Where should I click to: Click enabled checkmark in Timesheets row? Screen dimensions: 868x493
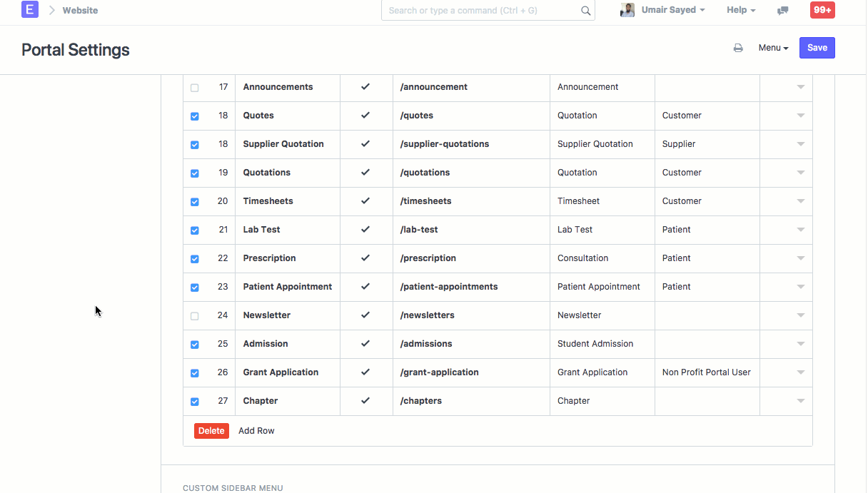365,200
